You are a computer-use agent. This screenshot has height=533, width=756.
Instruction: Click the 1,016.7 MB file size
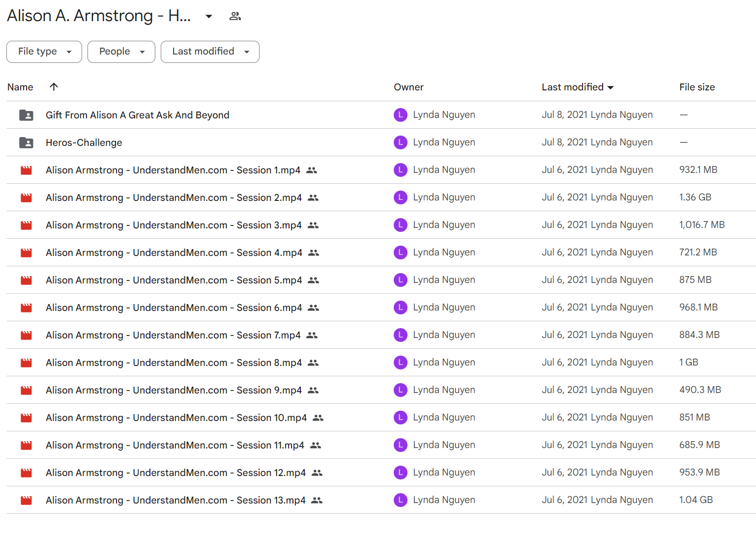(x=702, y=225)
